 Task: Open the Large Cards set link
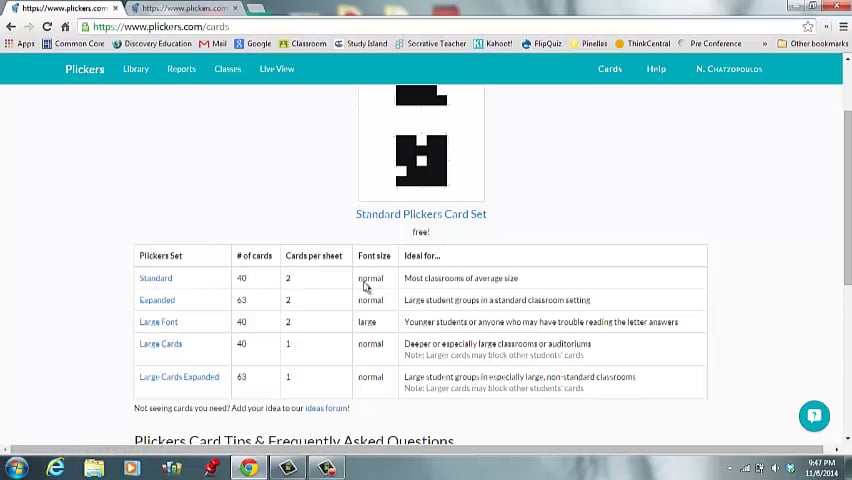coord(160,344)
